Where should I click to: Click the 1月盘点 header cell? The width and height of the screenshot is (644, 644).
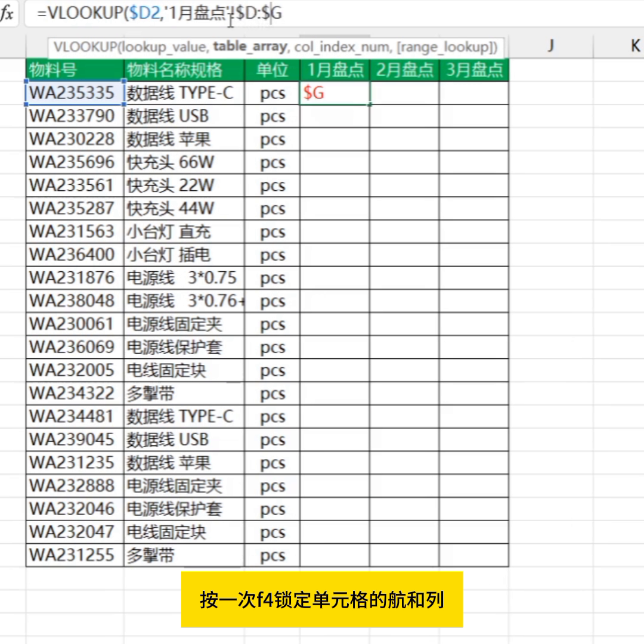click(x=335, y=70)
